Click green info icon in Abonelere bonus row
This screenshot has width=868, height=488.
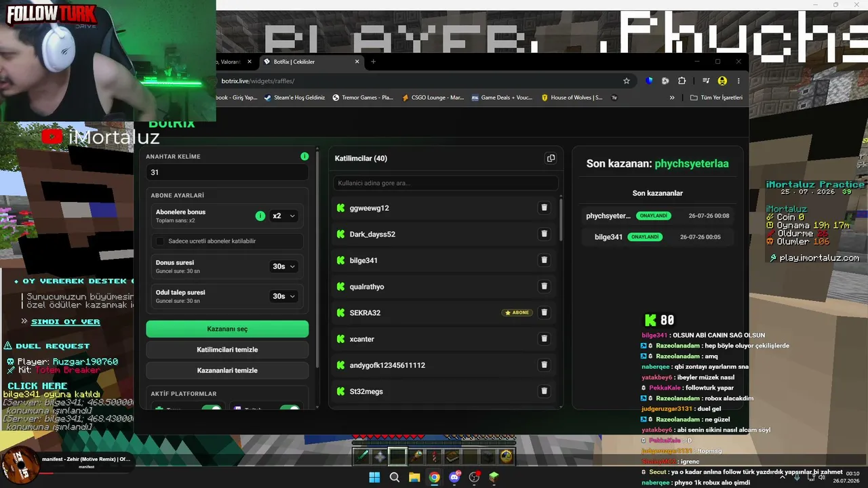[x=260, y=216]
